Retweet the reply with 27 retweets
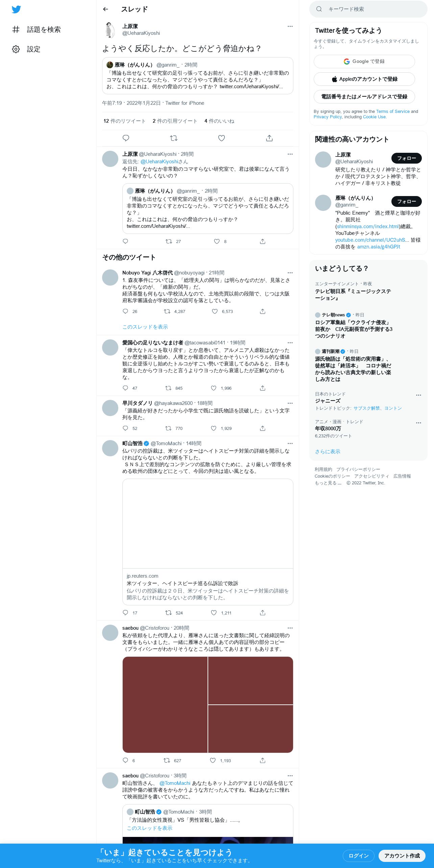 tap(169, 241)
